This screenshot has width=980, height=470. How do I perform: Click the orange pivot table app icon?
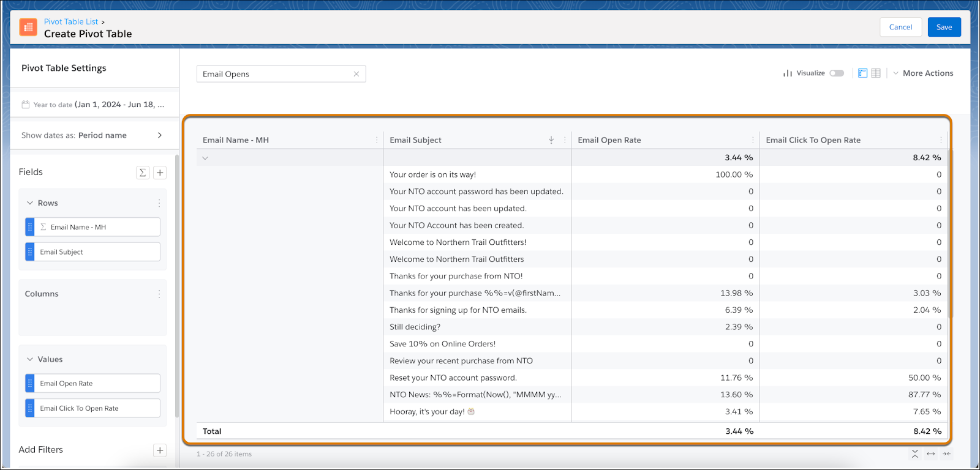(28, 27)
